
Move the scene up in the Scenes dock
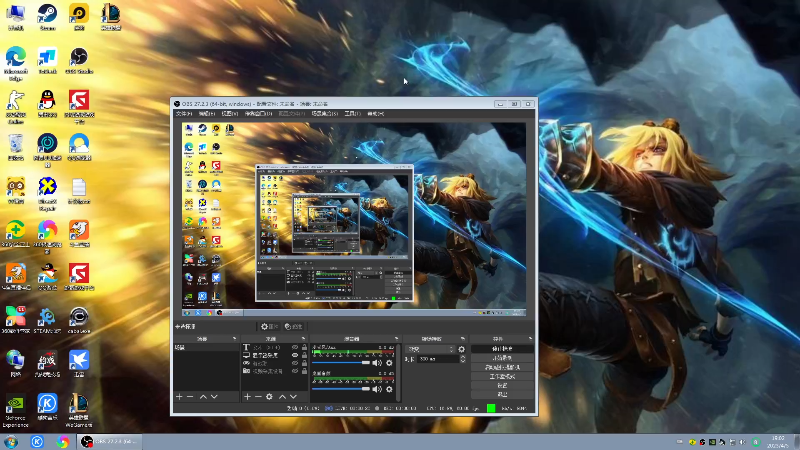203,396
